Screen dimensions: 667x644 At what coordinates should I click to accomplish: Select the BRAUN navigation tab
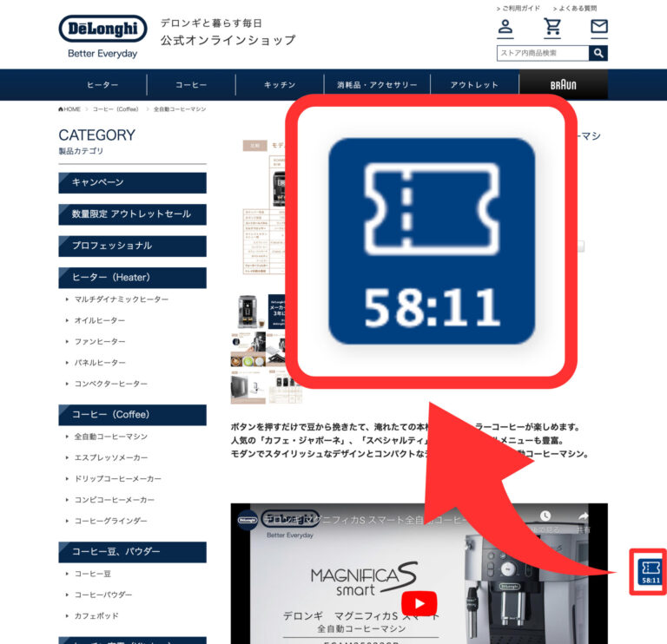pyautogui.click(x=563, y=85)
